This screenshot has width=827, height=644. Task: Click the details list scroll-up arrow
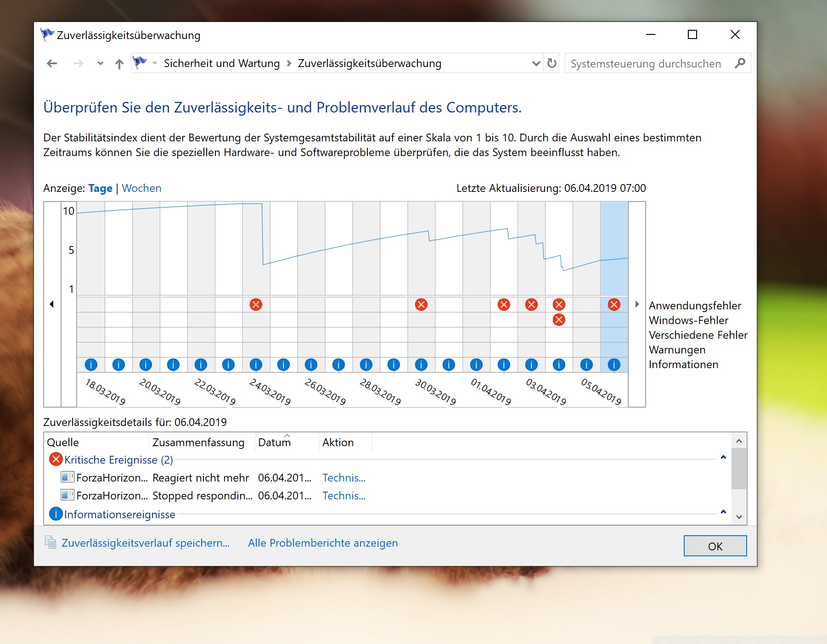[739, 441]
